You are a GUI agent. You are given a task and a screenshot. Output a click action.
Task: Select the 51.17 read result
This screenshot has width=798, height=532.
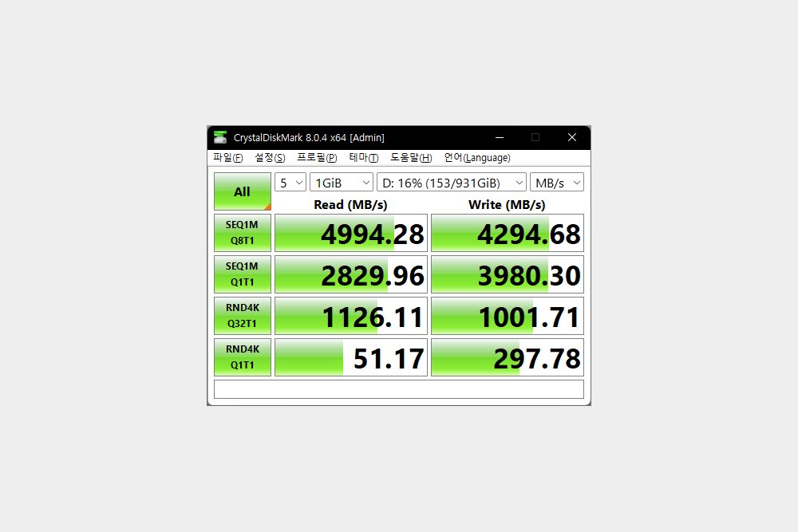click(351, 357)
